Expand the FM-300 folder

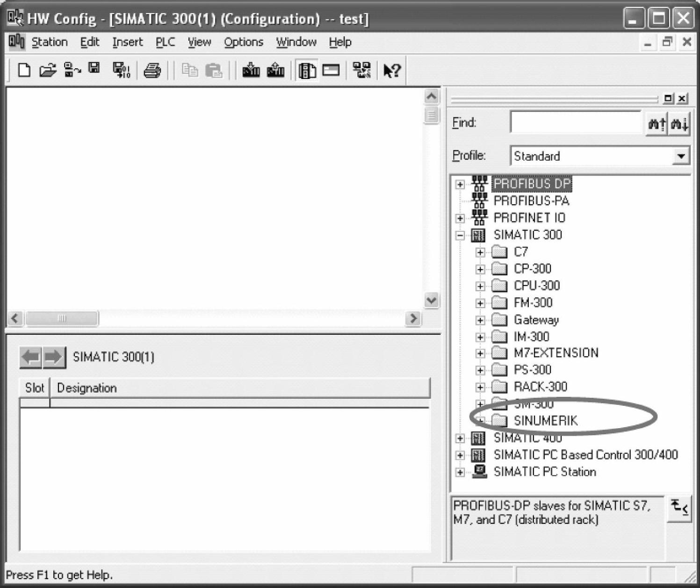480,303
